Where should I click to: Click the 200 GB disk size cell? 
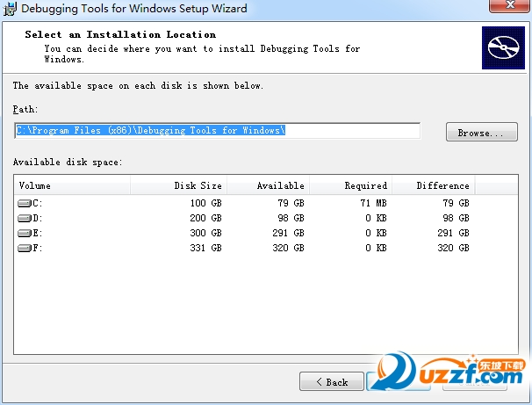point(206,218)
